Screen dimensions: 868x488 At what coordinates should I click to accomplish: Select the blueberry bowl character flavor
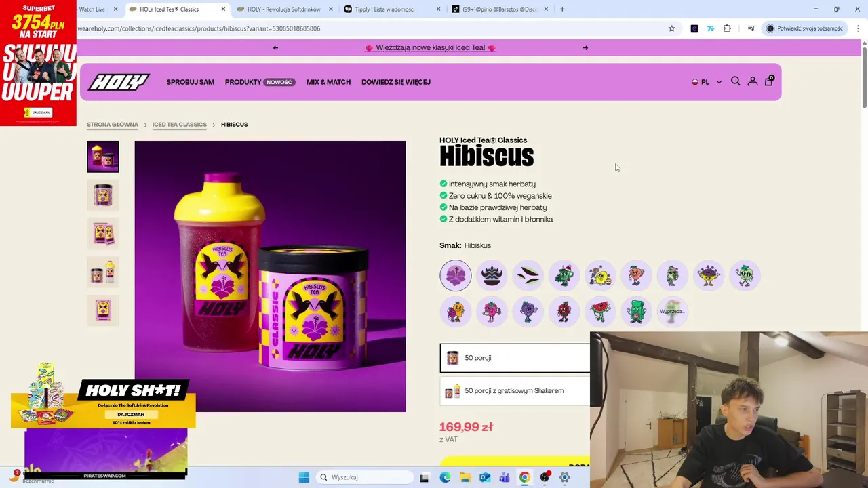(709, 275)
